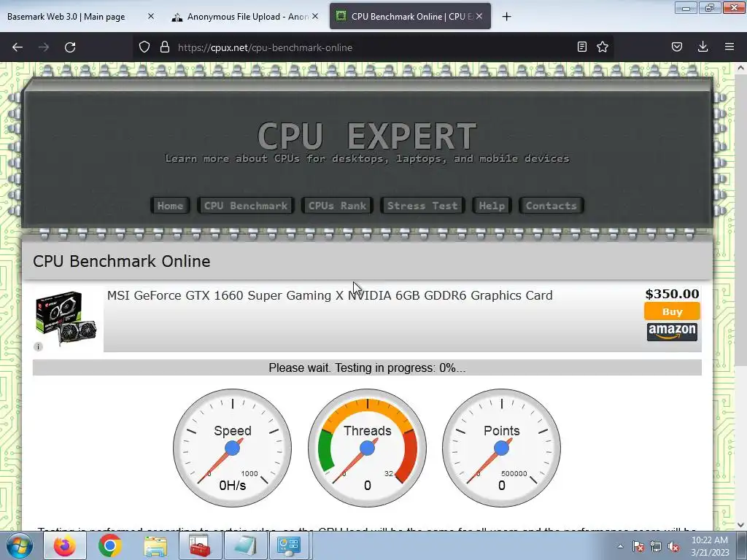Open the tracking protection shield icon

tap(144, 47)
